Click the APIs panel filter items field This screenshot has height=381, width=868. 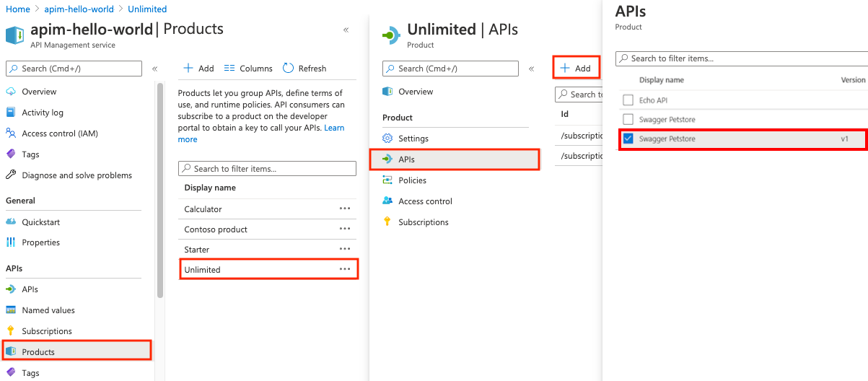pos(743,58)
